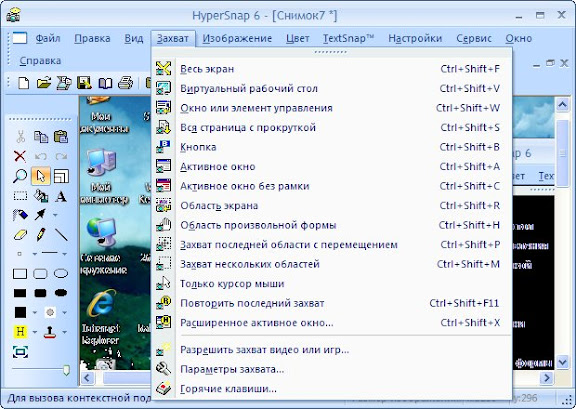Choose 'Весь экран' capture option
This screenshot has width=576, height=409.
331,69
